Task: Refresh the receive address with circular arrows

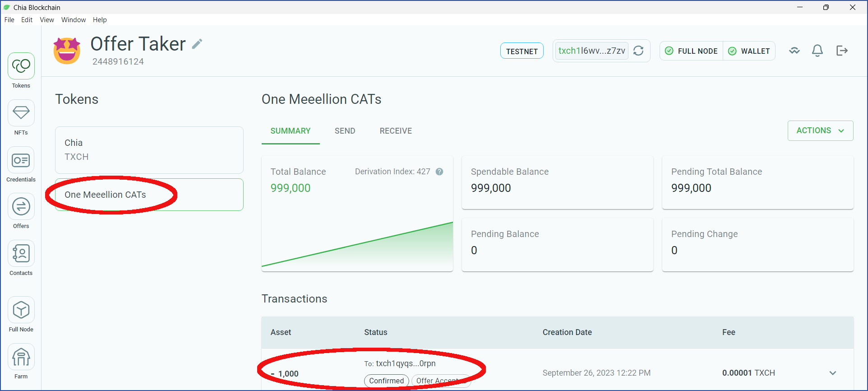Action: pos(638,51)
